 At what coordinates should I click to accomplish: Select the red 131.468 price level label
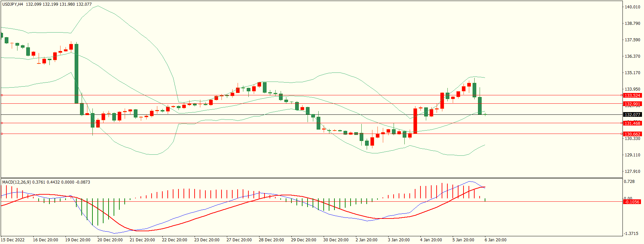click(632, 124)
